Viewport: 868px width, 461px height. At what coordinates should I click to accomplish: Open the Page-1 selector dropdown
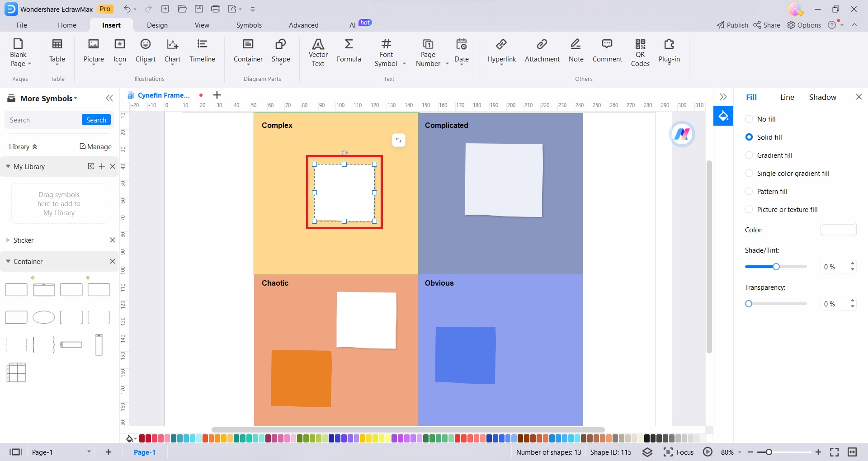click(x=89, y=452)
